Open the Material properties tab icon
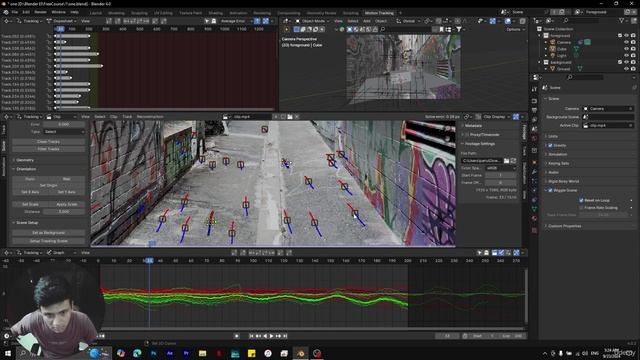 534,219
